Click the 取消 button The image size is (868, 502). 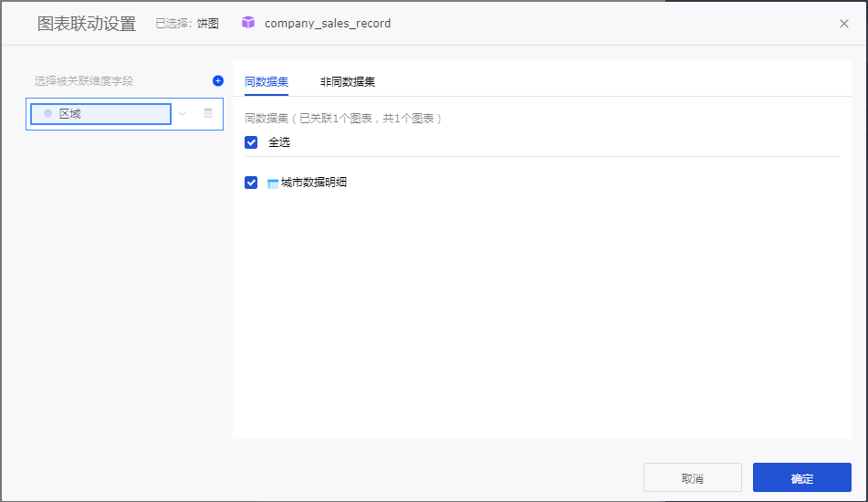(693, 477)
